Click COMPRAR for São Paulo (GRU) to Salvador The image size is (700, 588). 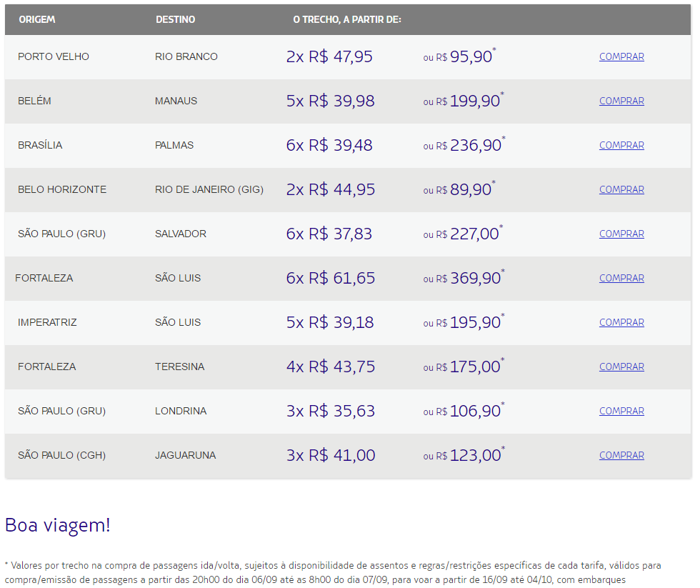621,234
